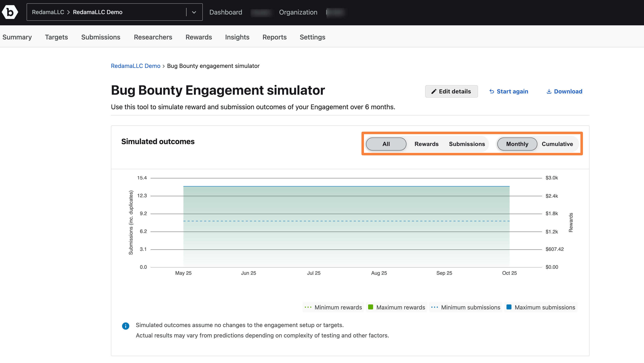
Task: Switch to the Reports tab
Action: coord(274,37)
